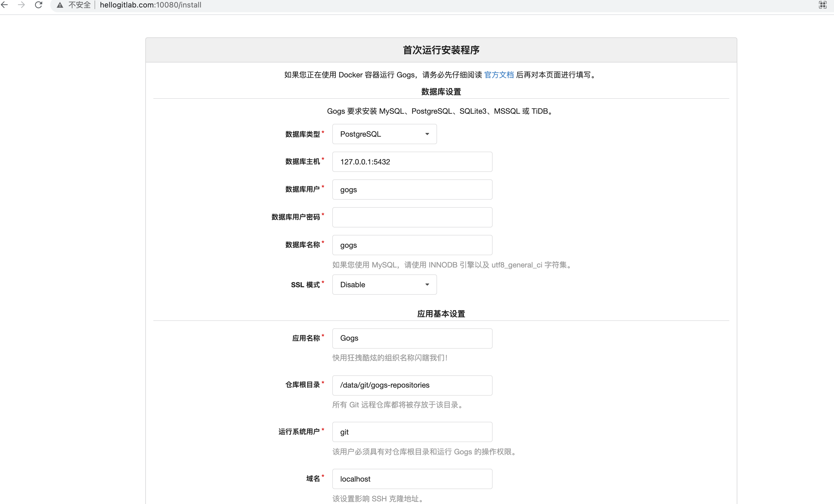Click the empty 数据库用户密码 field
Viewport: 834px width, 504px height.
click(412, 217)
